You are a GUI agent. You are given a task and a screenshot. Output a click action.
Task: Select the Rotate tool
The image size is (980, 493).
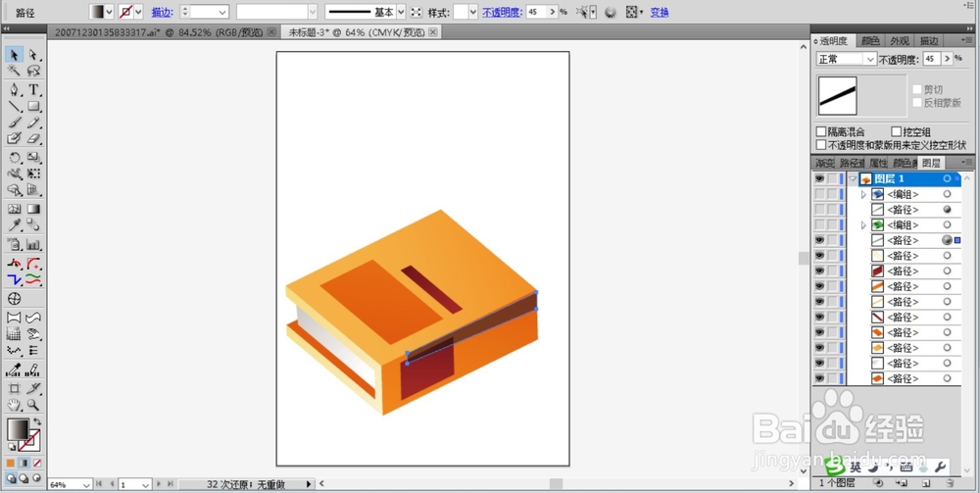15,158
